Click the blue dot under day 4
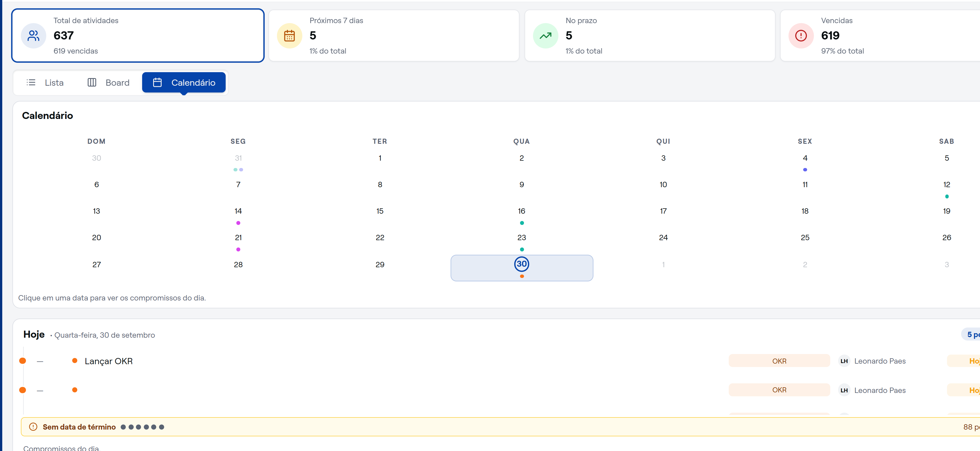The width and height of the screenshot is (980, 451). 805,170
